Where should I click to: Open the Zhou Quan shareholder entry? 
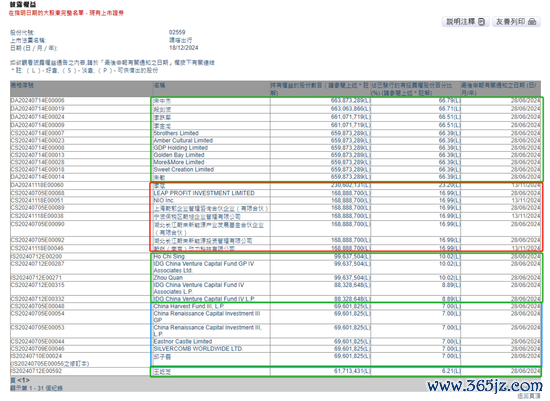click(x=168, y=278)
